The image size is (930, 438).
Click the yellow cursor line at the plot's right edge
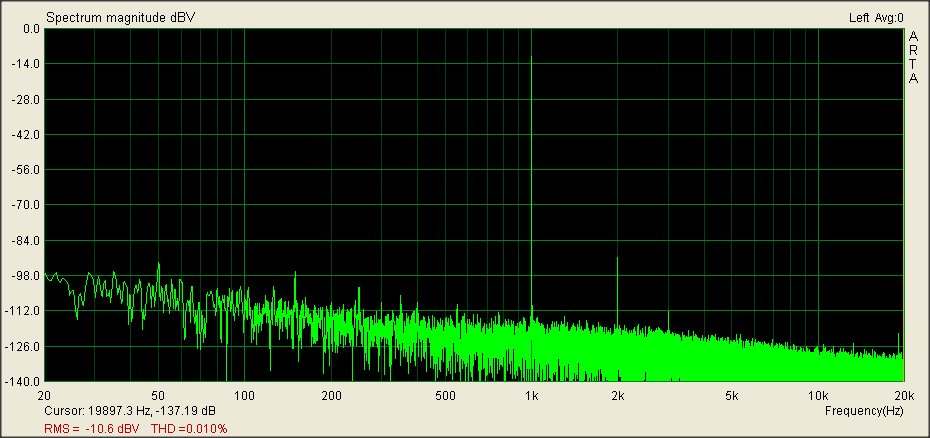(903, 205)
